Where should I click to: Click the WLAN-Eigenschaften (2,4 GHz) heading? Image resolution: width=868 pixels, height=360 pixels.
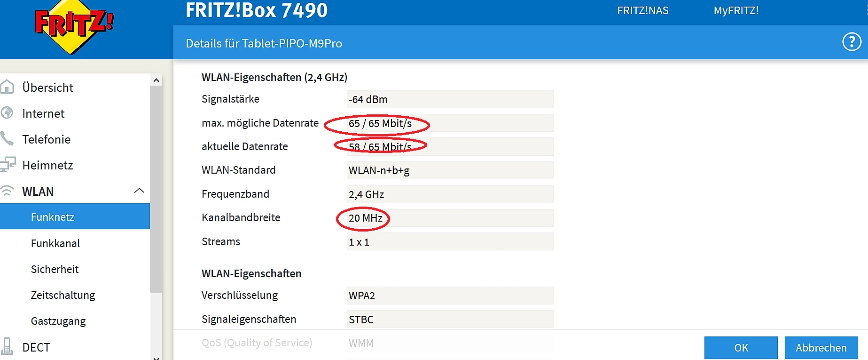tap(274, 77)
